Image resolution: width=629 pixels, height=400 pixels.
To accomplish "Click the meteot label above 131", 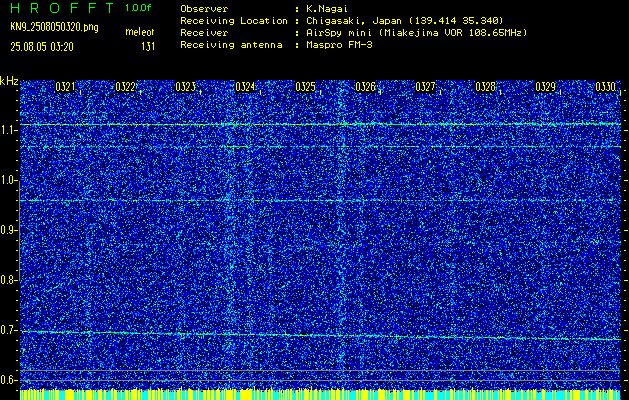I will (140, 32).
